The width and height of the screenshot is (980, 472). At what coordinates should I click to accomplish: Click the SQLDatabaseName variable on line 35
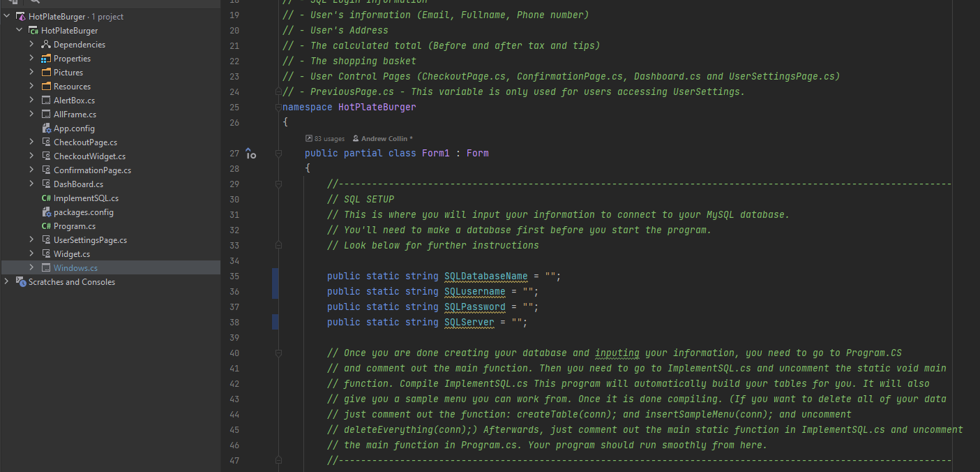[x=485, y=276]
